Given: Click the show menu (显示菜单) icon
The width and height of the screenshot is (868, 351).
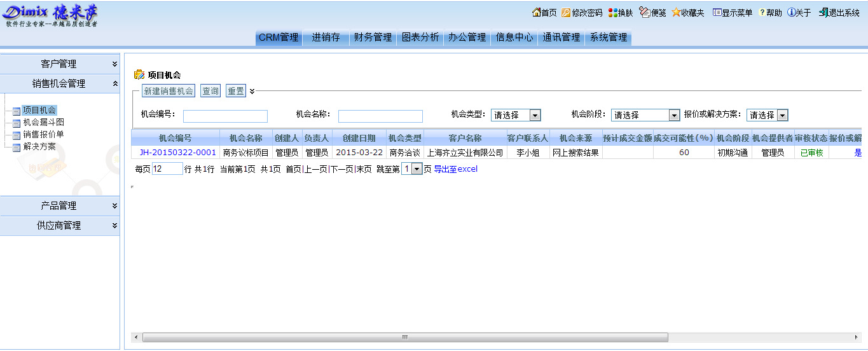Looking at the screenshot, I should (717, 13).
